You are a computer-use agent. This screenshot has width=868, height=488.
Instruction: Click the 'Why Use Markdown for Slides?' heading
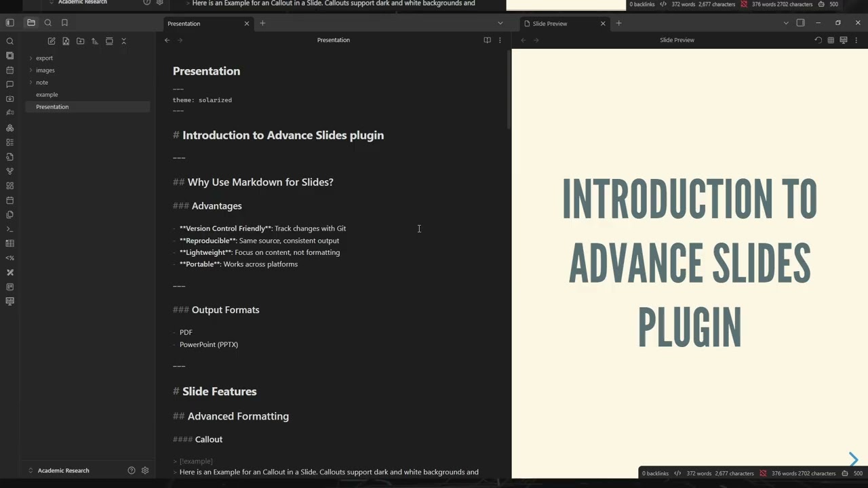(x=260, y=182)
